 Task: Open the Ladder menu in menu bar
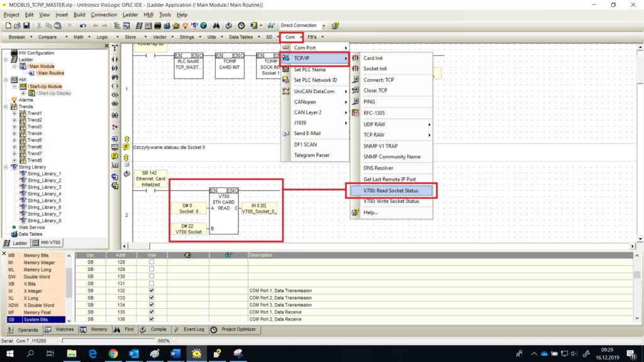pos(130,15)
